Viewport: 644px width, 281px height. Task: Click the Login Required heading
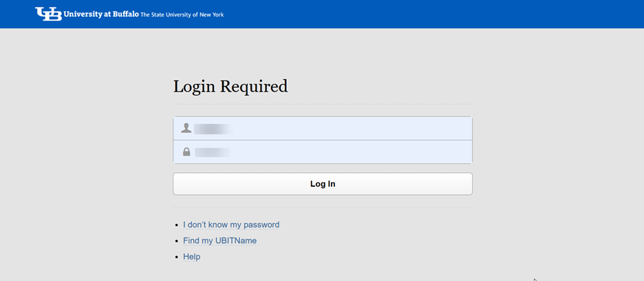pos(230,87)
